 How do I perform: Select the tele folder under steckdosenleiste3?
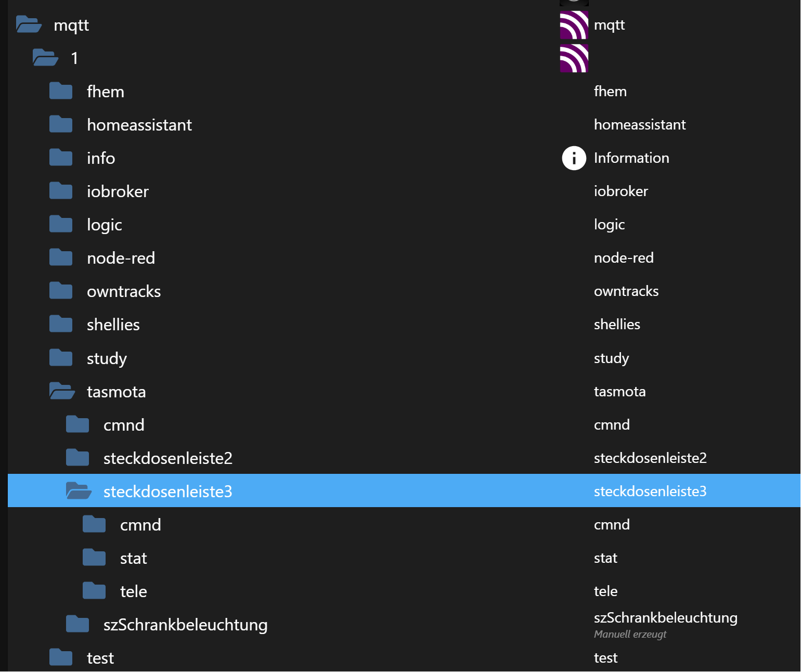(x=133, y=591)
